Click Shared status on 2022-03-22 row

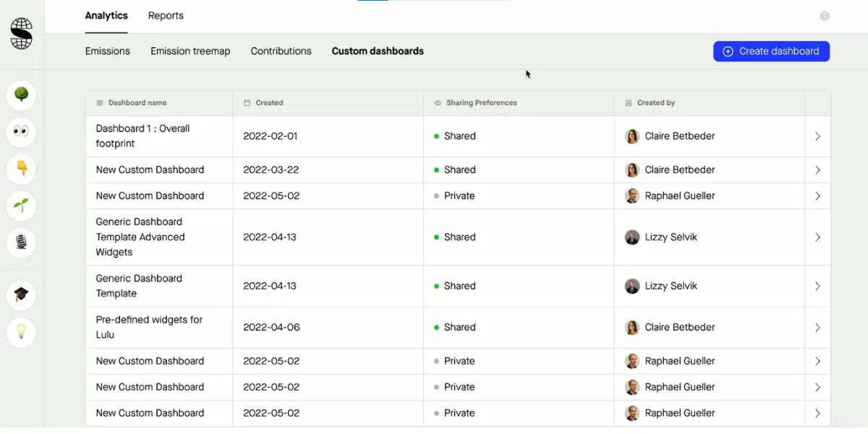[x=460, y=170]
